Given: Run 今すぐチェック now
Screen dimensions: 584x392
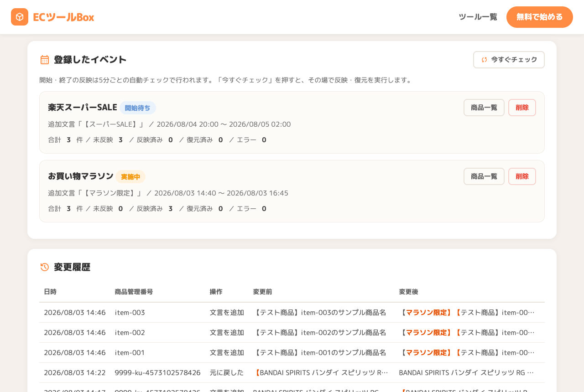Looking at the screenshot, I should tap(509, 60).
